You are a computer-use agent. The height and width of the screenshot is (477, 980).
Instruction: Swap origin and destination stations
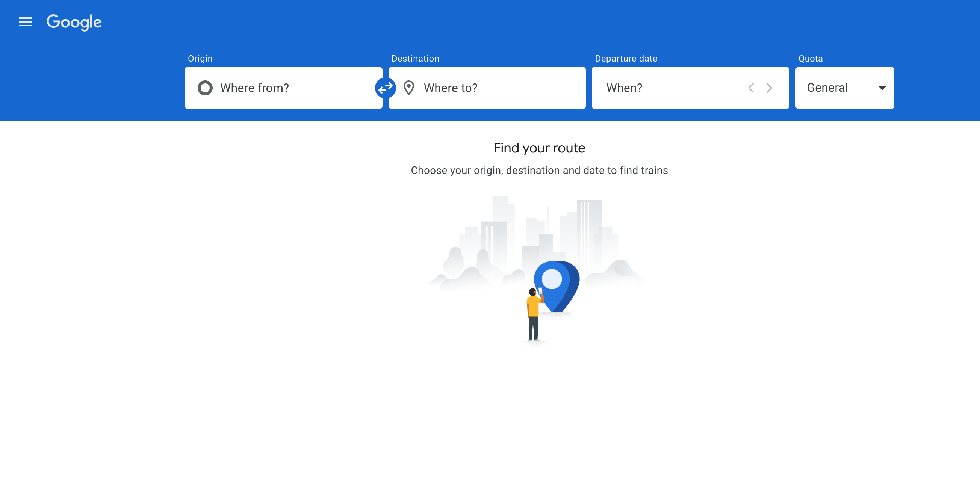(x=385, y=88)
